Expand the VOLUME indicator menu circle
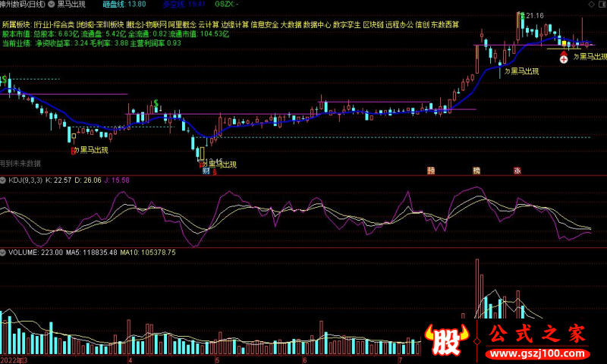607x364 pixels. (3, 253)
